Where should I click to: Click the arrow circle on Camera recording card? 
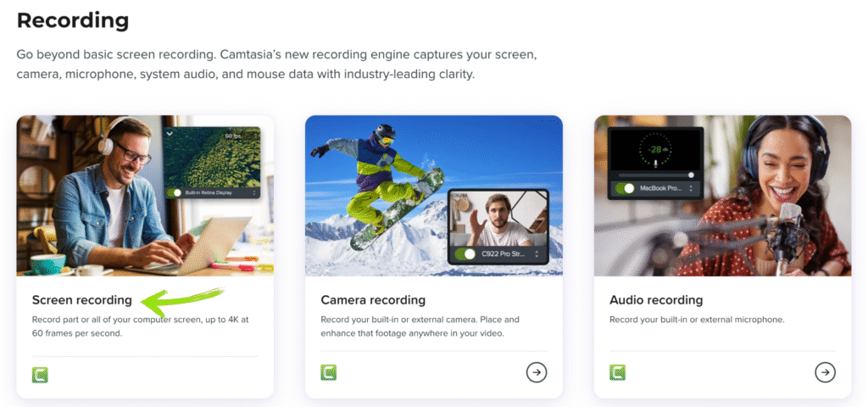tap(536, 372)
